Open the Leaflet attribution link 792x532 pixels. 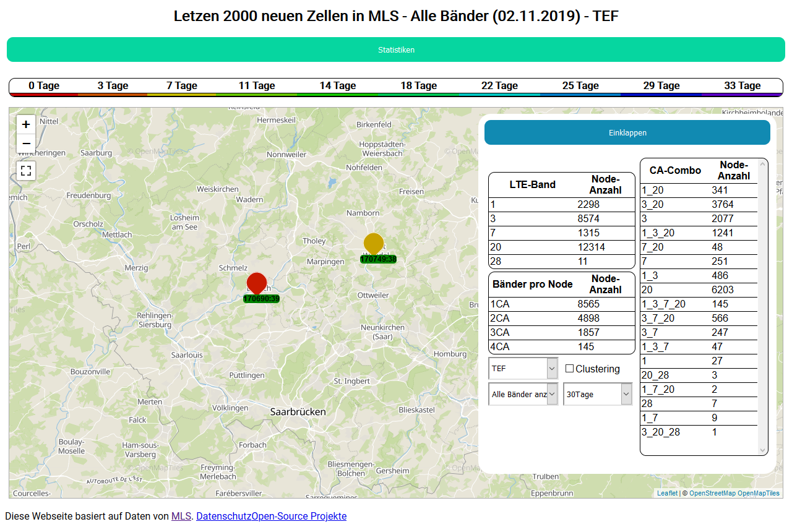click(x=667, y=493)
